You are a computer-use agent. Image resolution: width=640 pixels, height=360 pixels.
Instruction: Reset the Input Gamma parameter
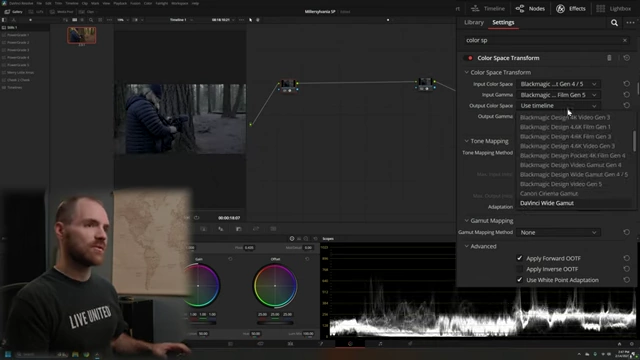point(627,95)
